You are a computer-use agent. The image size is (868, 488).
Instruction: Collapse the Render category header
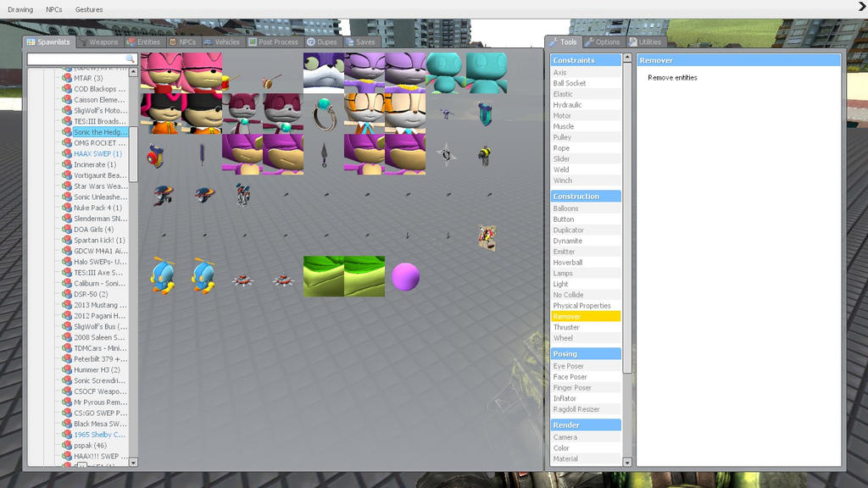click(x=586, y=425)
